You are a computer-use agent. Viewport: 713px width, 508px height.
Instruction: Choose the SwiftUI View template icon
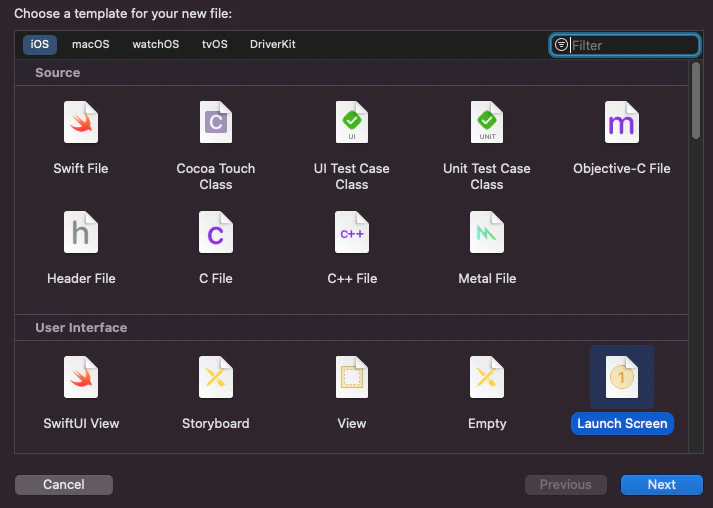tap(81, 377)
